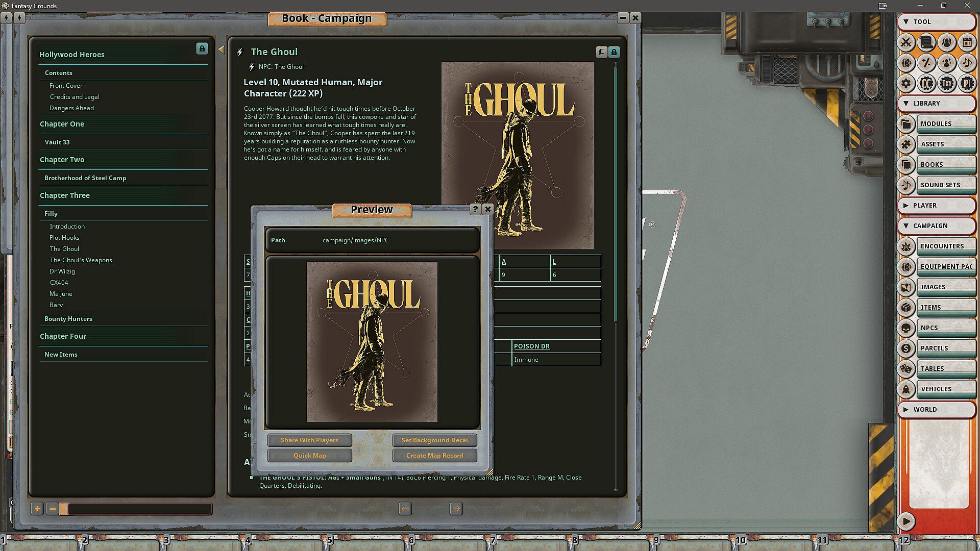Click Create Map Record button
The width and height of the screenshot is (980, 551).
click(x=434, y=456)
